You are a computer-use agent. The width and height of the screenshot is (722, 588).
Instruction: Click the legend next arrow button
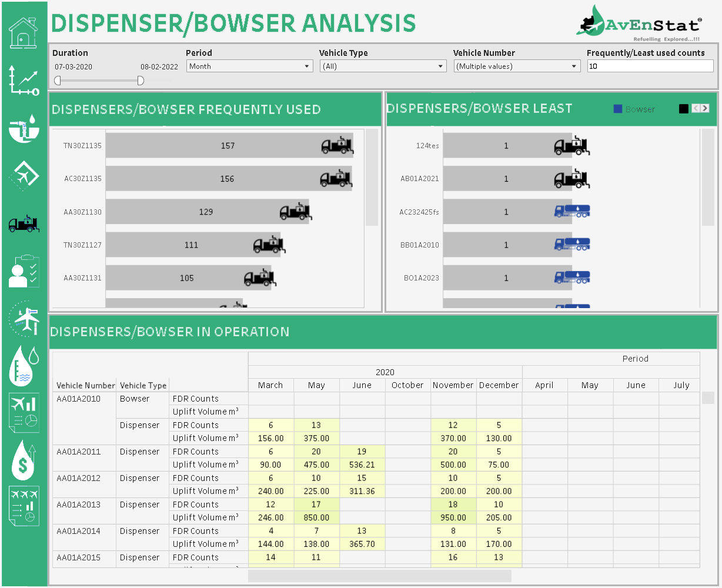tap(705, 108)
